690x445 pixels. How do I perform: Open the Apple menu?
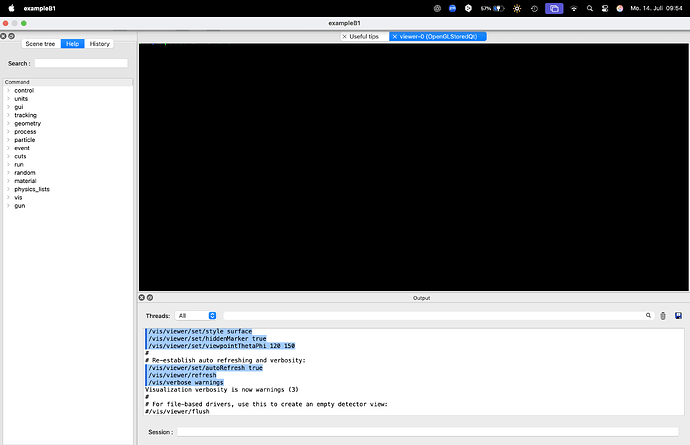[11, 8]
